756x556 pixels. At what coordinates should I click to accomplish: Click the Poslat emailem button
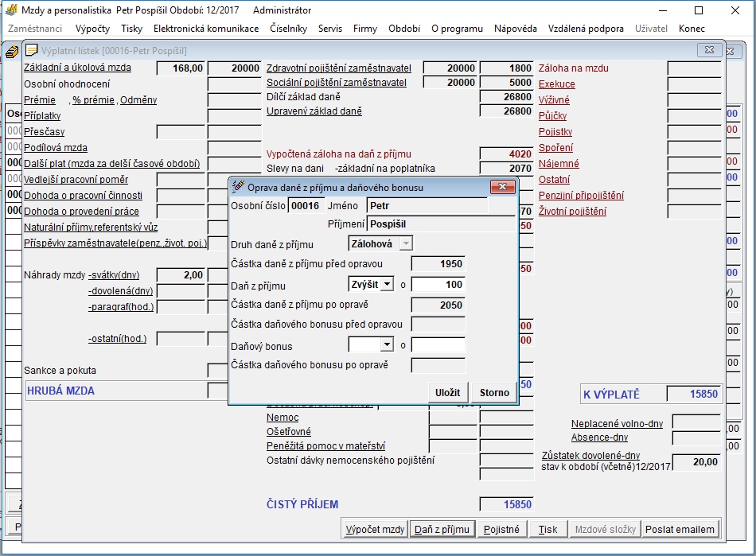680,529
